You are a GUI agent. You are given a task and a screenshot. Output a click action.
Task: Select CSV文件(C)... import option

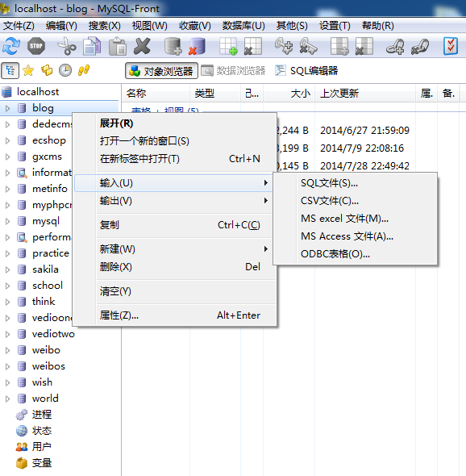point(356,201)
